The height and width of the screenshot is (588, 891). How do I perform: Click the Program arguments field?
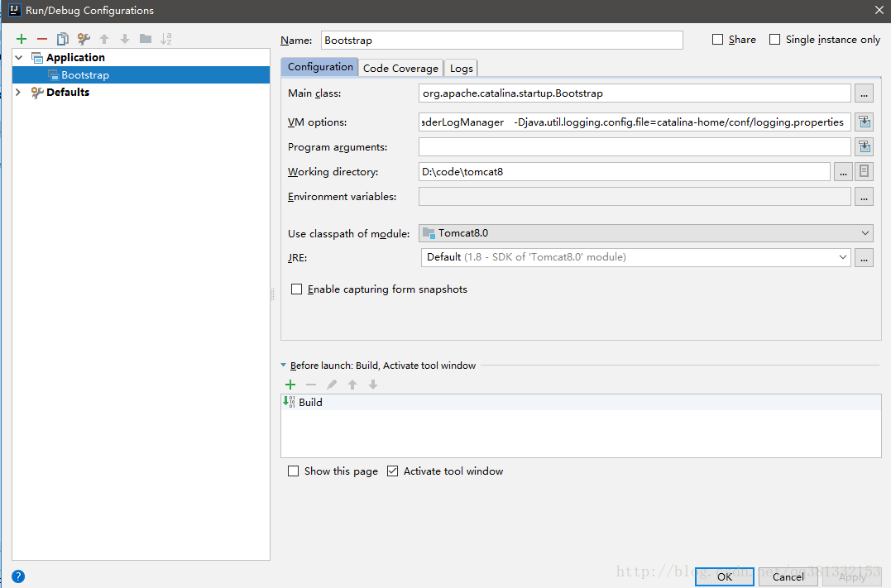pos(635,146)
